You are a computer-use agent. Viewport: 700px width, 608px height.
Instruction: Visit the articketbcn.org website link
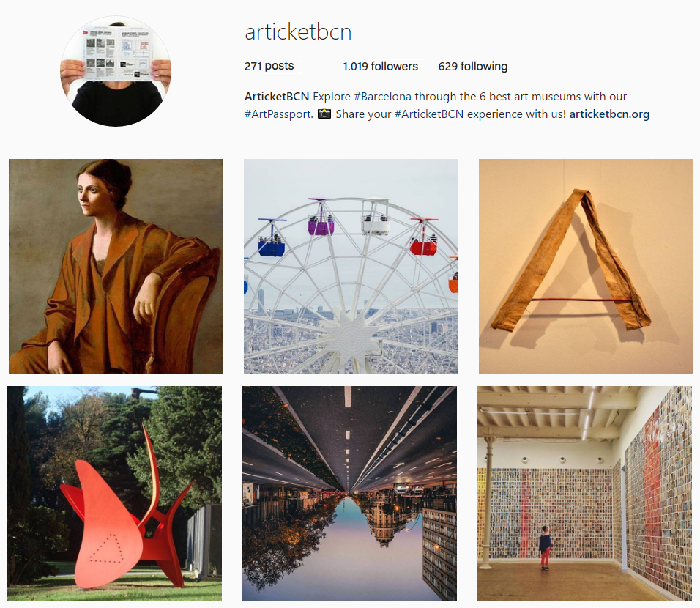(x=609, y=114)
